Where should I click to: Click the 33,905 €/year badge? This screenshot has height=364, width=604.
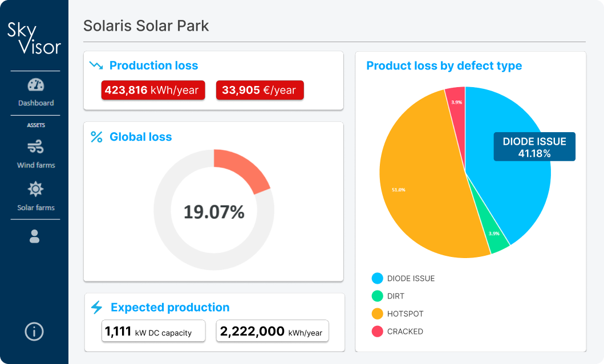260,90
